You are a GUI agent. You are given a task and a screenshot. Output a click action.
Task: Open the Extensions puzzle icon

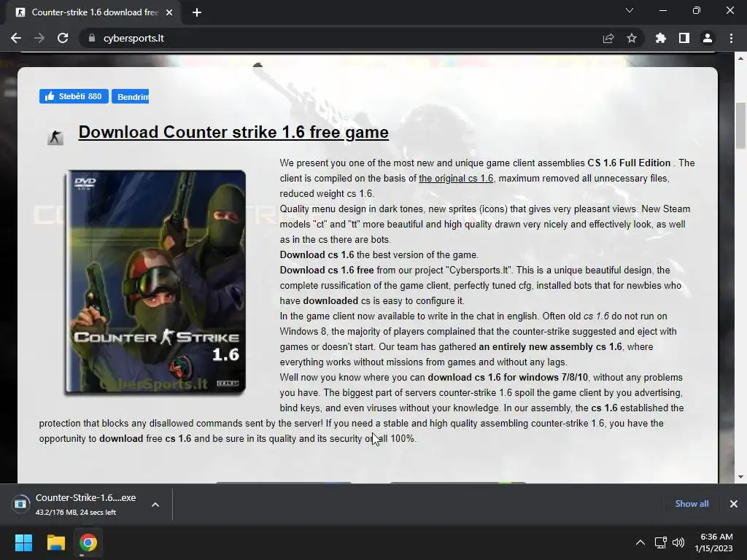[661, 38]
